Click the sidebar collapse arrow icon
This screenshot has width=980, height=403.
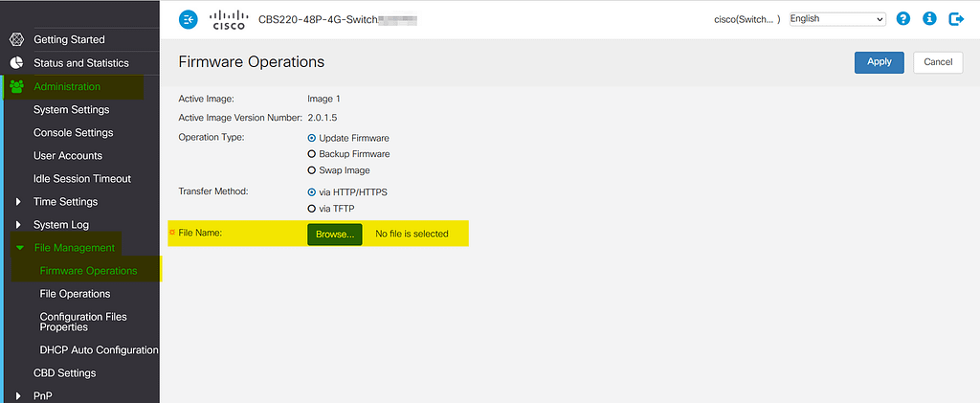click(x=189, y=19)
